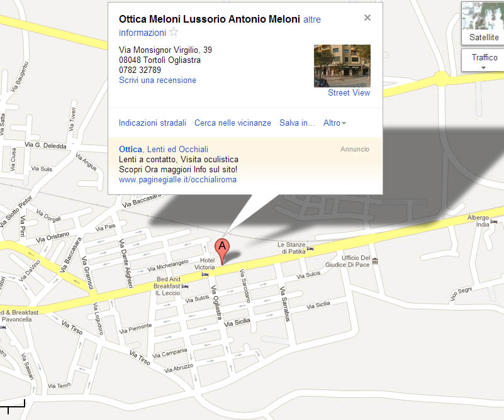Click the address 'Via Monsignor Virgilio, 39'

coord(165,50)
